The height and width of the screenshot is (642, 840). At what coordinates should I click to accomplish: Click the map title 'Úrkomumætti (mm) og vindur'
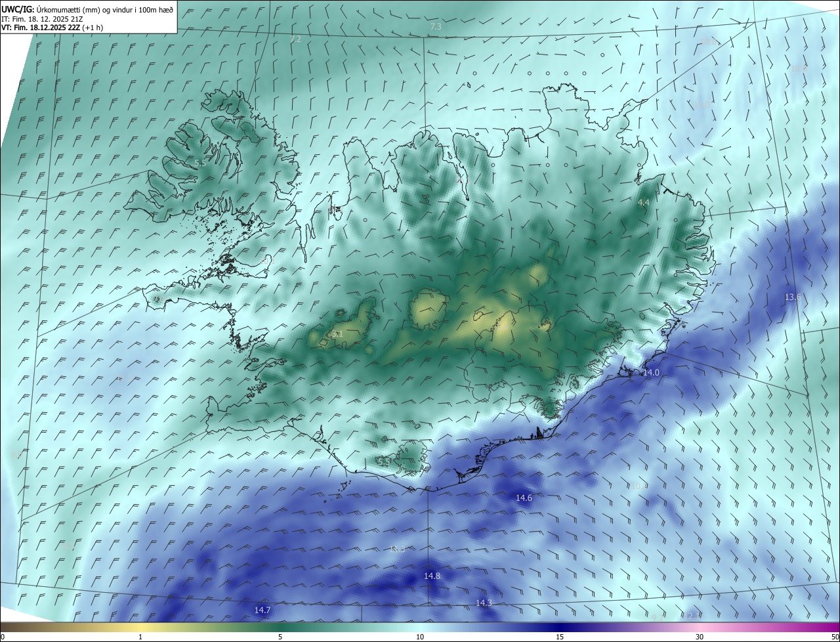pos(84,10)
